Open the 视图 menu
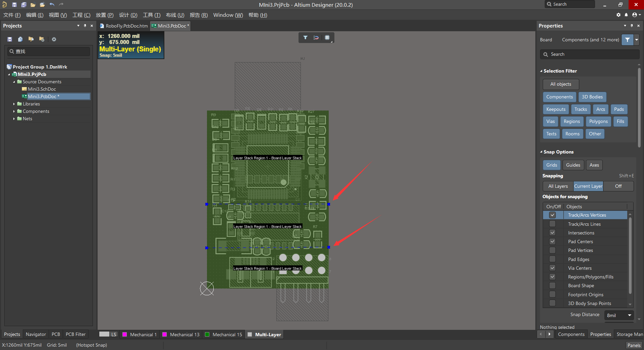Image resolution: width=644 pixels, height=350 pixels. click(57, 15)
